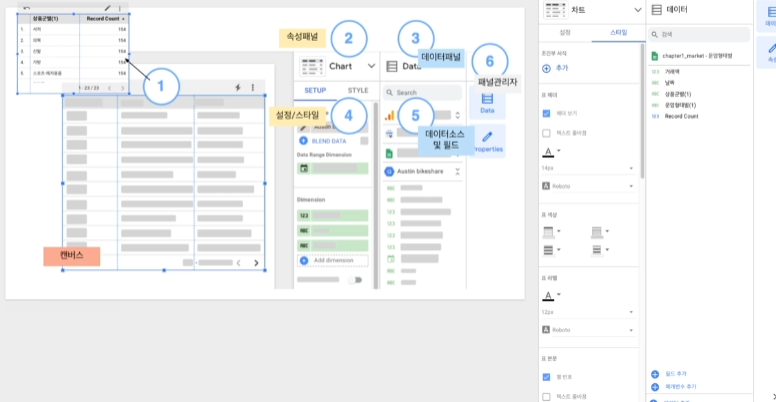The height and width of the screenshot is (402, 776).
Task: Open the English Chart dropdown chevron in the diagram
Action: click(371, 66)
